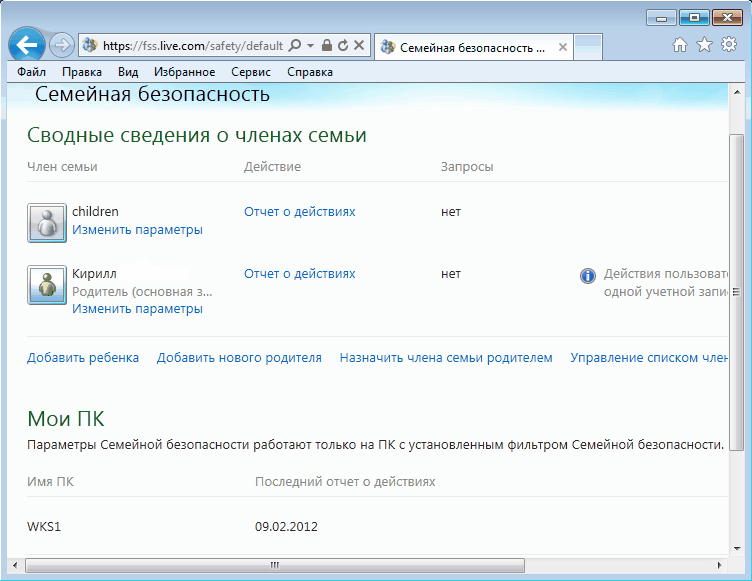
Task: Click the vertical scrollbar thumb
Action: tap(736, 293)
